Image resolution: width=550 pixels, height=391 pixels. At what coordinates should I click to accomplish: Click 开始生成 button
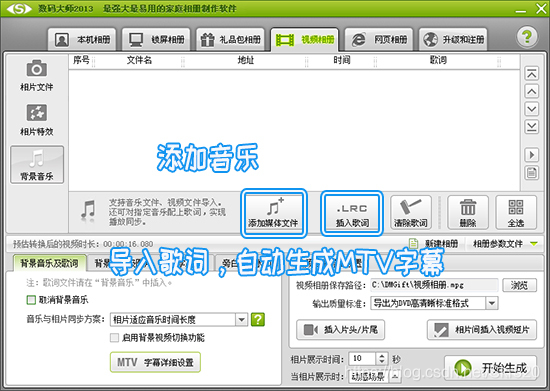[491, 368]
